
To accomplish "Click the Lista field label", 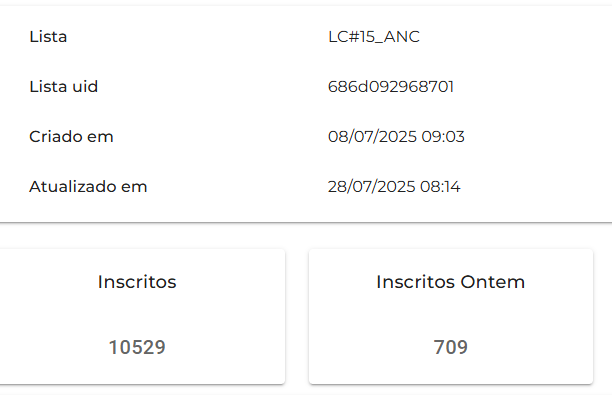I will (x=48, y=37).
